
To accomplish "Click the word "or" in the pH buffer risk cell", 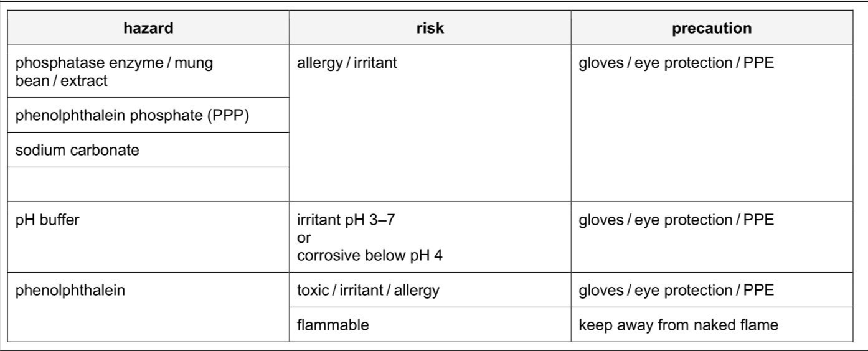I will click(x=304, y=238).
